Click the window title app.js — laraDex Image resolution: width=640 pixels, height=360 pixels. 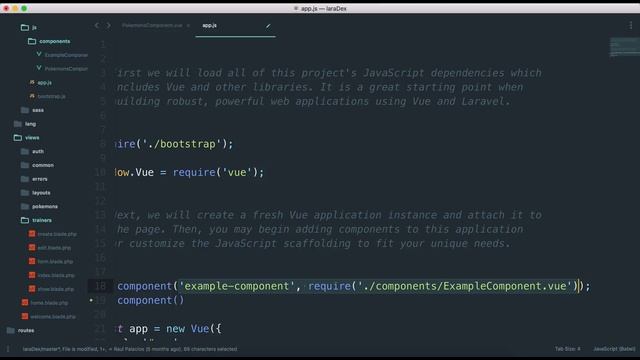324,8
